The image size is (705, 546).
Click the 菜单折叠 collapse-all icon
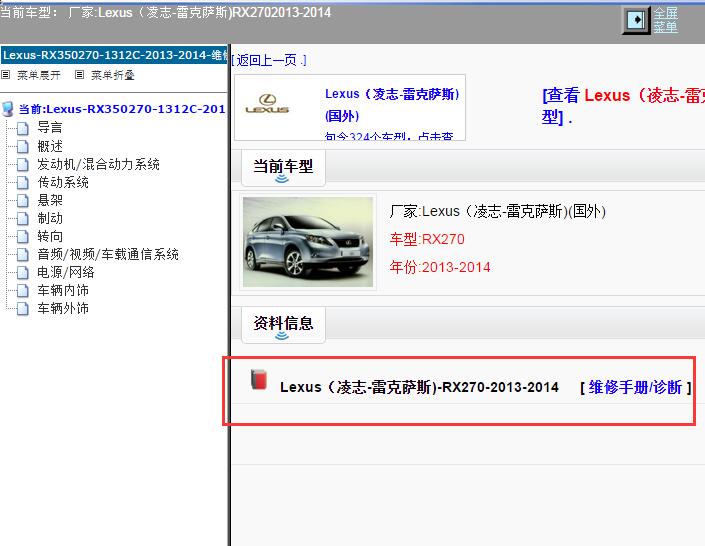(x=79, y=75)
